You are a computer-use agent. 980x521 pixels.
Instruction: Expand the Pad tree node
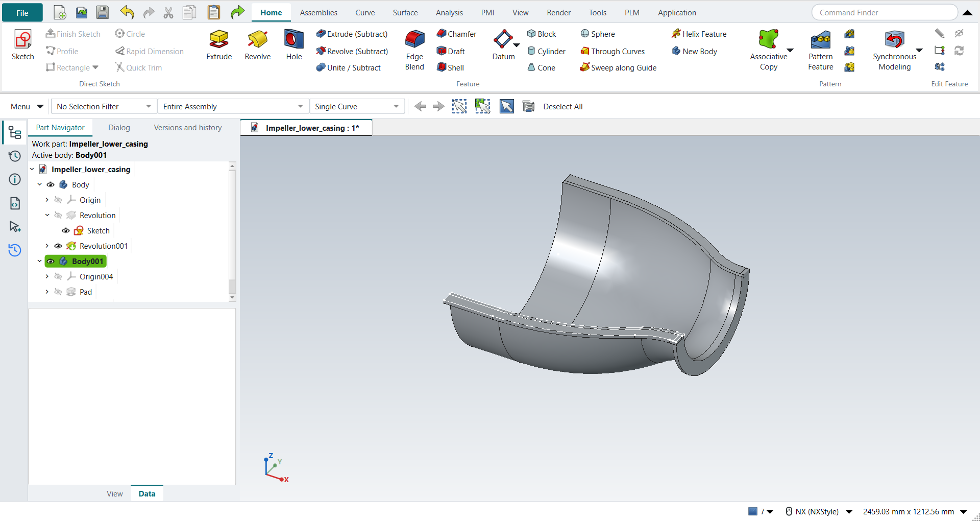[x=47, y=292]
